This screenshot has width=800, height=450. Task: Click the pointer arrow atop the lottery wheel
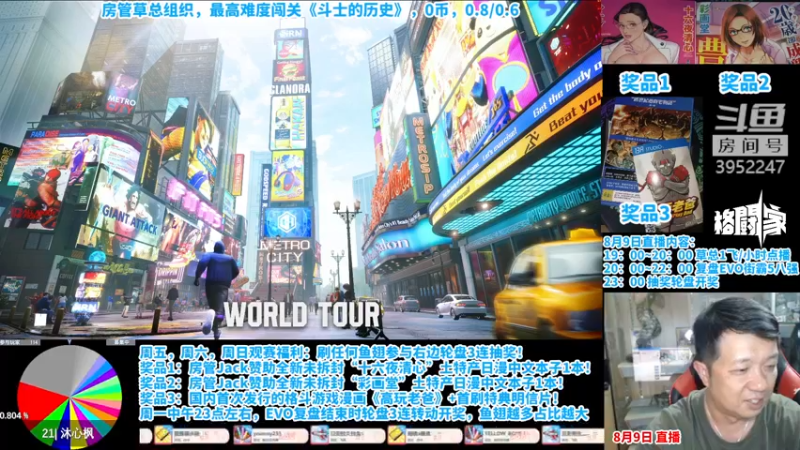pos(69,342)
